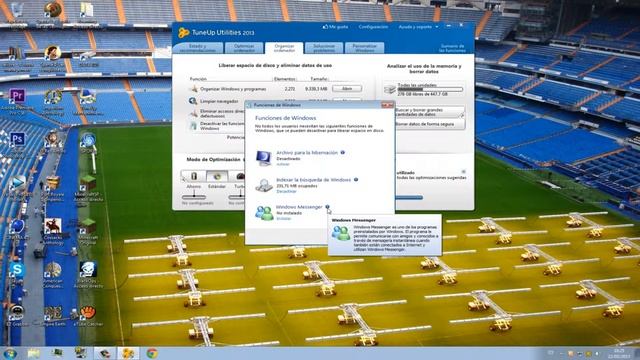Open Minecraft SP desktop shortcut

tap(87, 183)
